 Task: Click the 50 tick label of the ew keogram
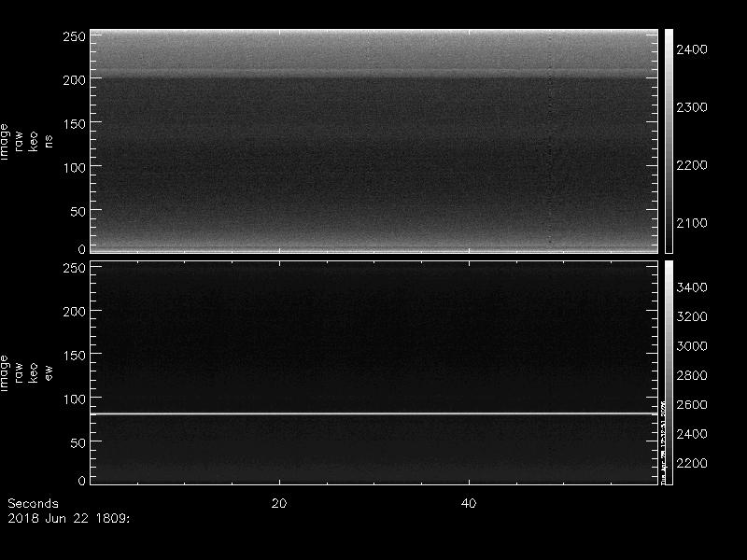78,442
